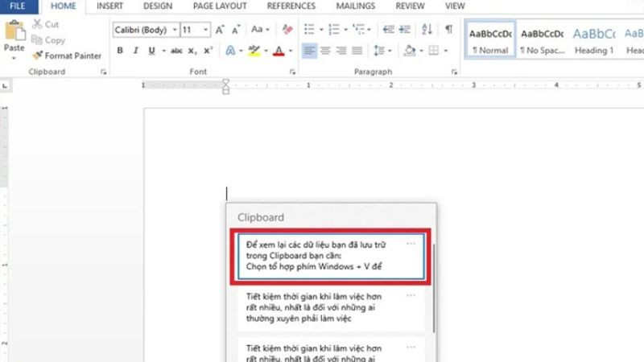Click the clipboard panel scrollbar

434,288
